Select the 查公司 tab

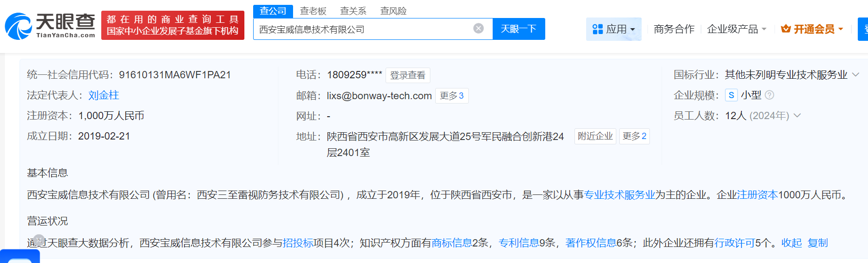(273, 11)
